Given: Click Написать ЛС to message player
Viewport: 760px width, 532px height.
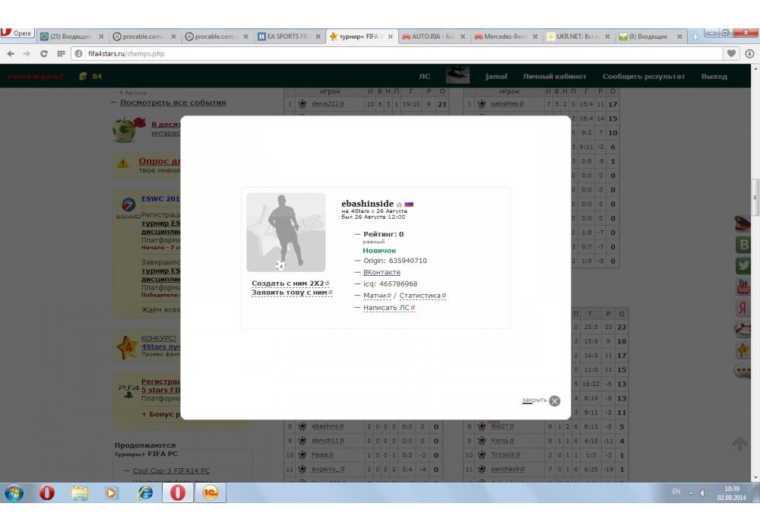Looking at the screenshot, I should pos(388,308).
